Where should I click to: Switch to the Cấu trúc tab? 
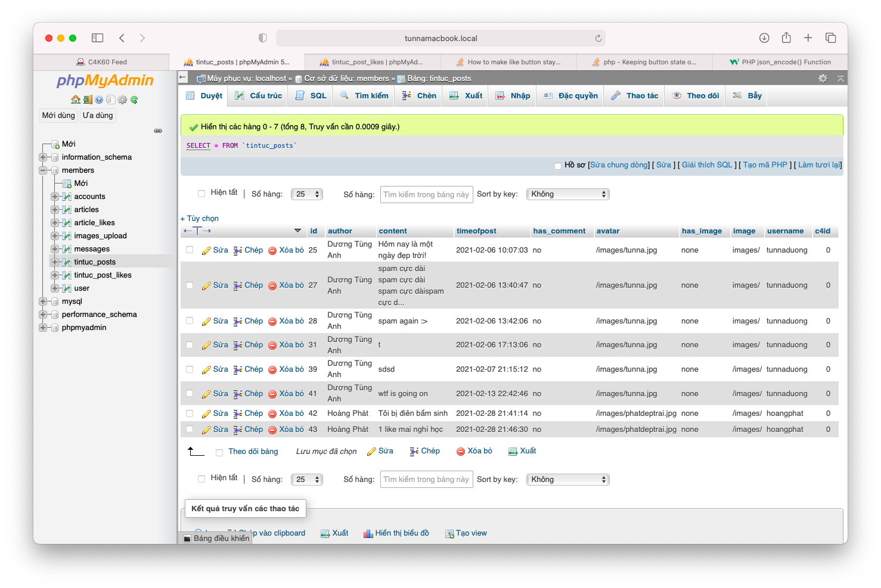tap(258, 96)
